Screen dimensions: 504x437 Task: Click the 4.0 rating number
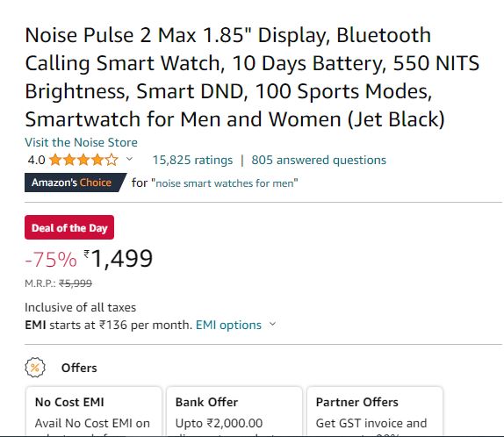coord(36,160)
